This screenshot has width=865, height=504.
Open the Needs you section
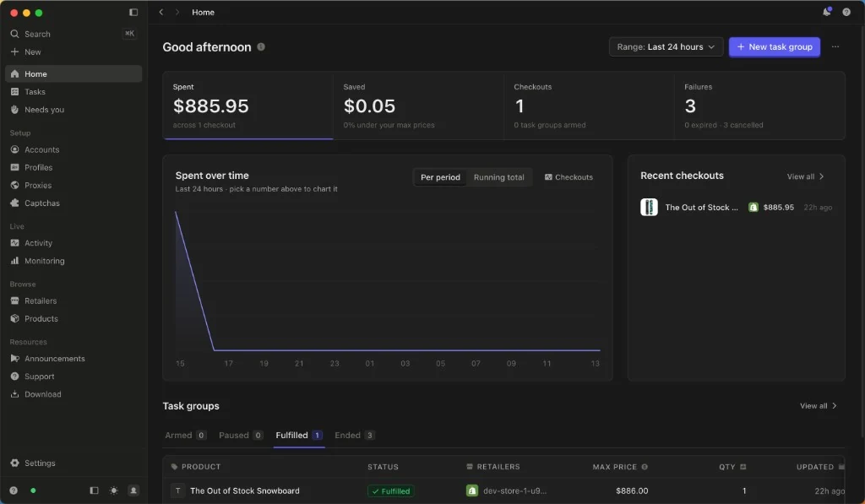point(73,110)
